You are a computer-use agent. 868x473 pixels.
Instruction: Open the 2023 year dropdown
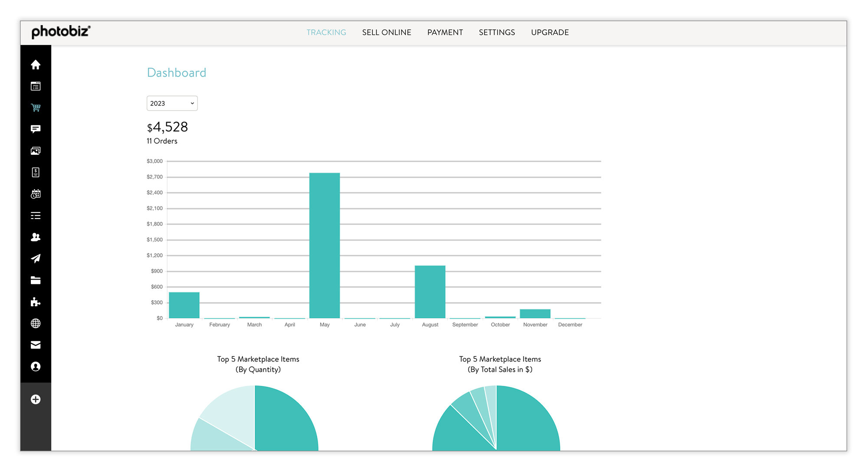coord(172,103)
